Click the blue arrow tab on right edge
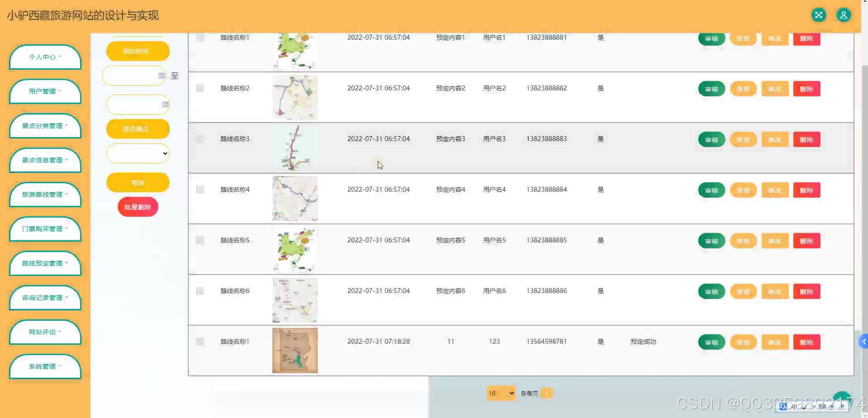This screenshot has width=868, height=418. (863, 342)
